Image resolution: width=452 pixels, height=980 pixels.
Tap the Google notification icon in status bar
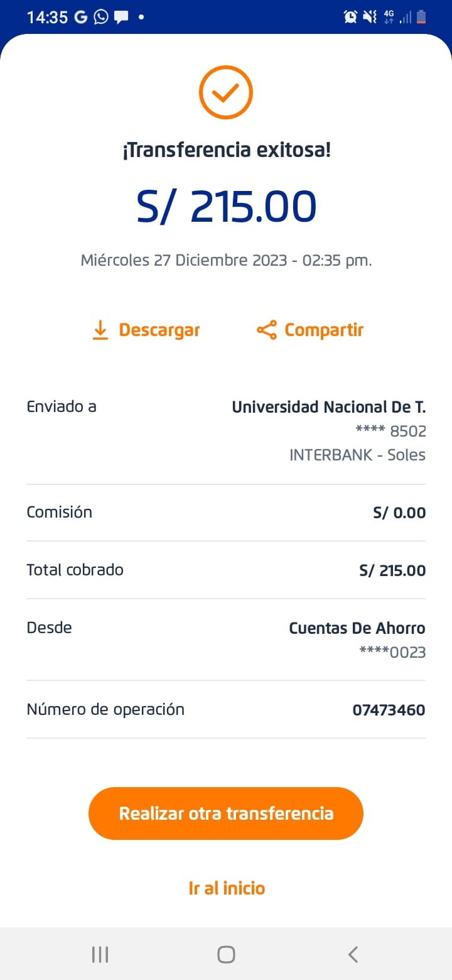click(81, 17)
